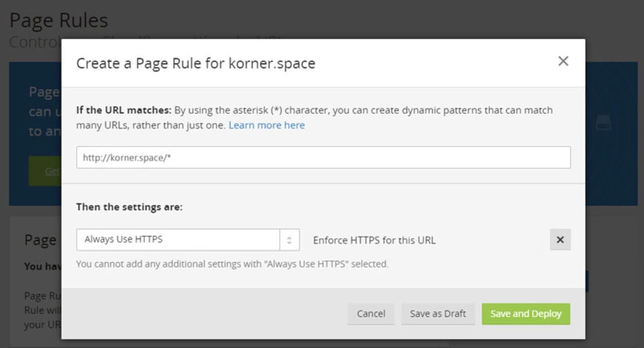644x348 pixels.
Task: Click the blue button strip at the dialog's right edge
Action: [587, 281]
